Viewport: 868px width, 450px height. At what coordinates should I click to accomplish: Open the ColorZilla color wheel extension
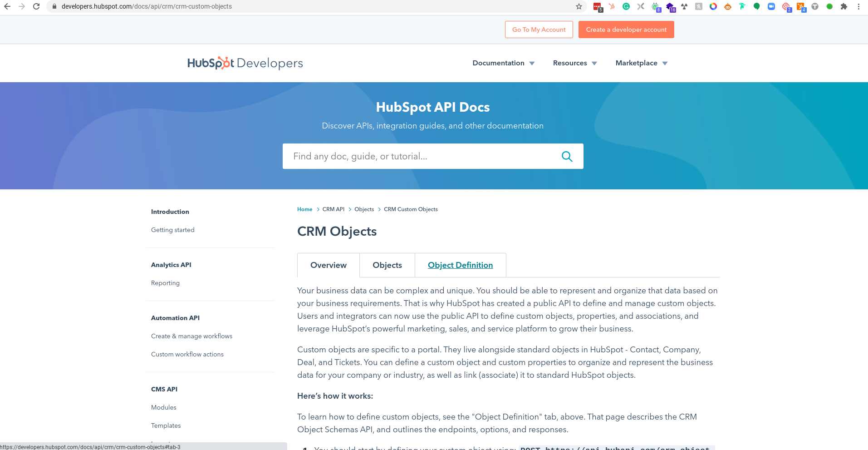pos(713,6)
